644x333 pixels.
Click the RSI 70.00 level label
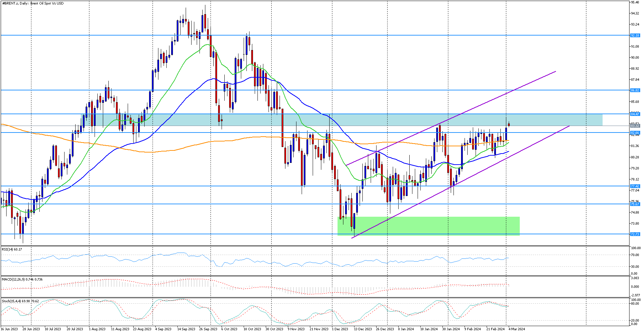635,255
